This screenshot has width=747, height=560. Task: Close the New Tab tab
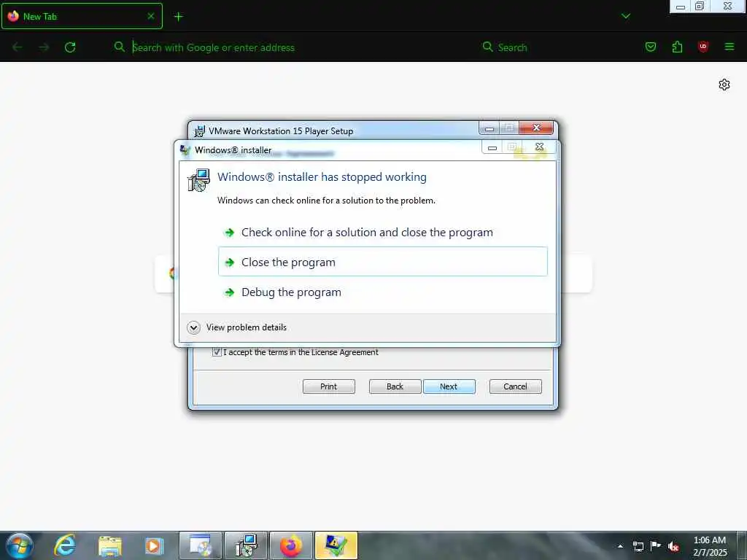(x=150, y=16)
